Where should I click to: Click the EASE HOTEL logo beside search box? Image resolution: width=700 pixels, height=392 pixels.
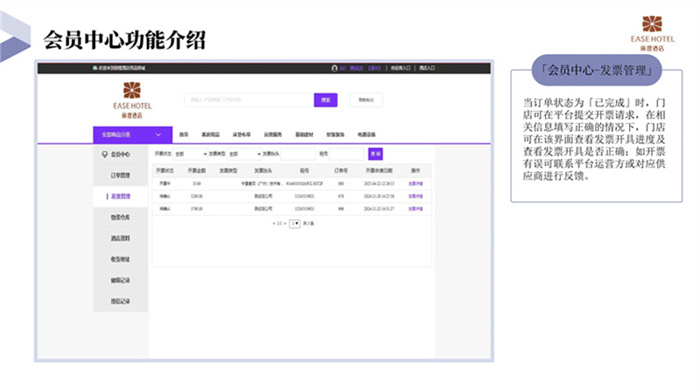pyautogui.click(x=132, y=100)
